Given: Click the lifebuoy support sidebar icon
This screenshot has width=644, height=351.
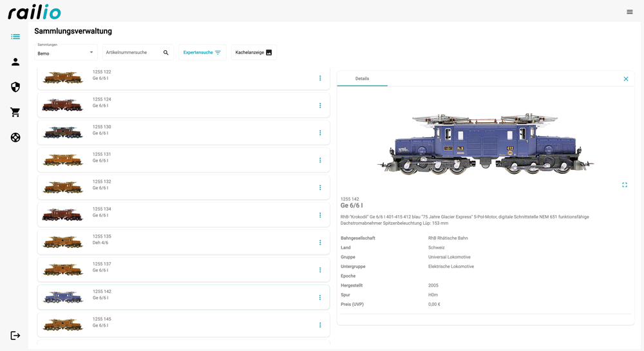Looking at the screenshot, I should point(15,138).
